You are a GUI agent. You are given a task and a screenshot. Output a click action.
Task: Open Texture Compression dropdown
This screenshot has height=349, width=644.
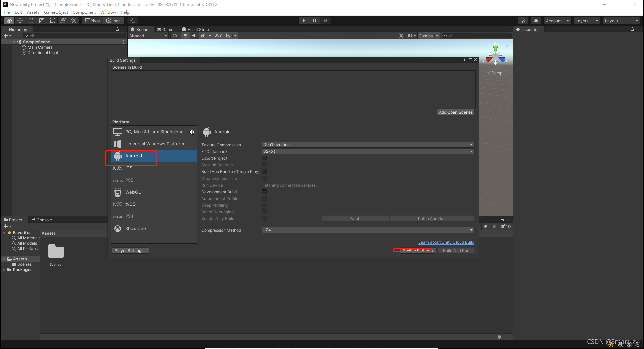[x=368, y=145]
